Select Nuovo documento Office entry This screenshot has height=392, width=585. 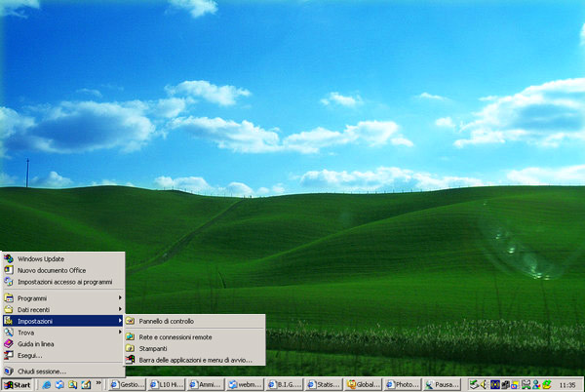63,270
